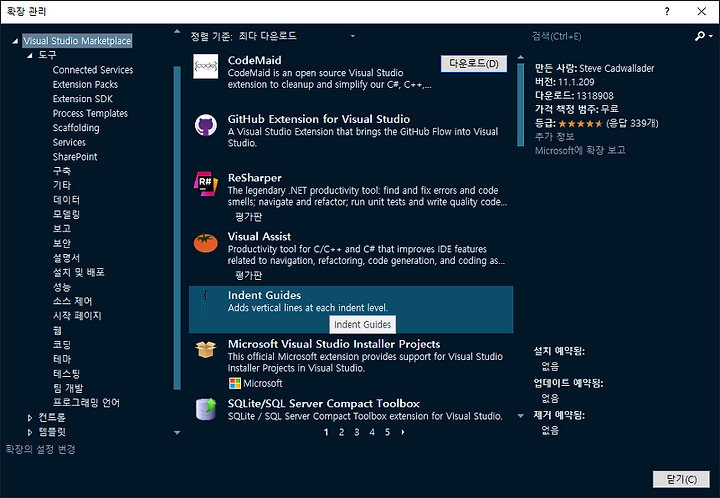720x498 pixels.
Task: Select the Indent Guides title in the list
Action: click(x=264, y=296)
